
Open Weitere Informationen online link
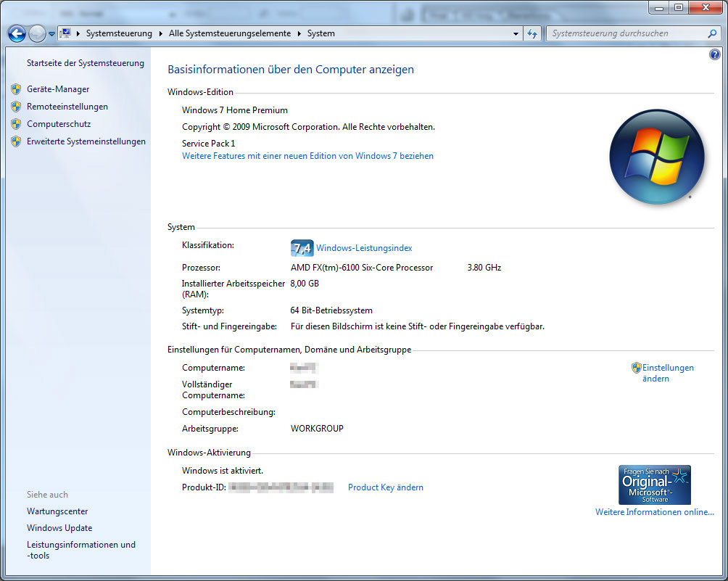(x=655, y=512)
